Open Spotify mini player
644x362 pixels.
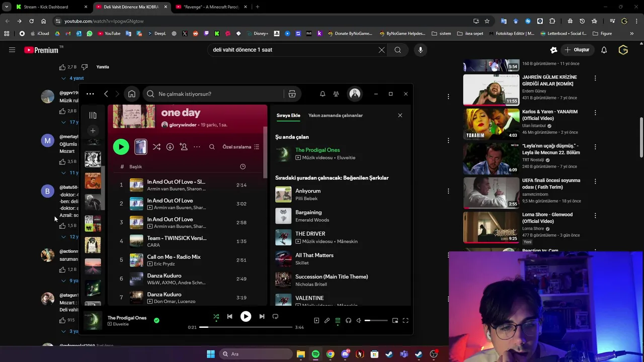(x=395, y=320)
